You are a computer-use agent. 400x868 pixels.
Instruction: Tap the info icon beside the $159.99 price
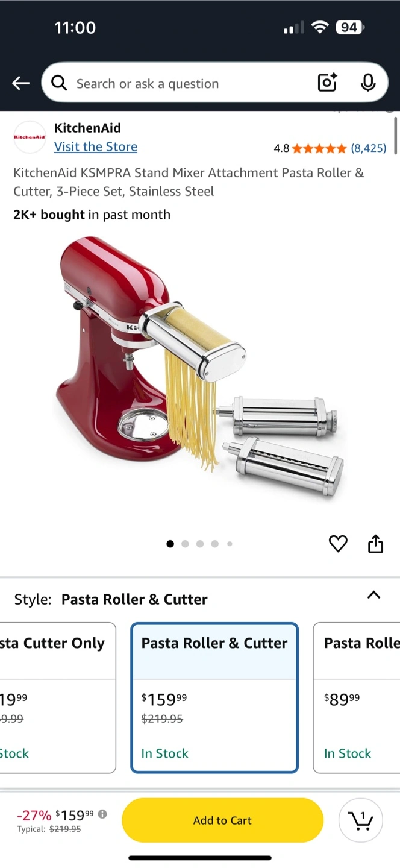pos(102,814)
